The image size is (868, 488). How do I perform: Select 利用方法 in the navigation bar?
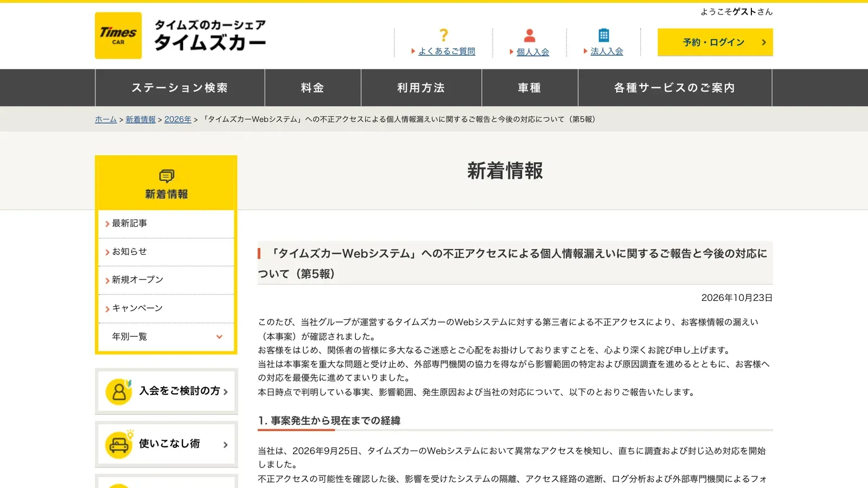click(x=422, y=88)
